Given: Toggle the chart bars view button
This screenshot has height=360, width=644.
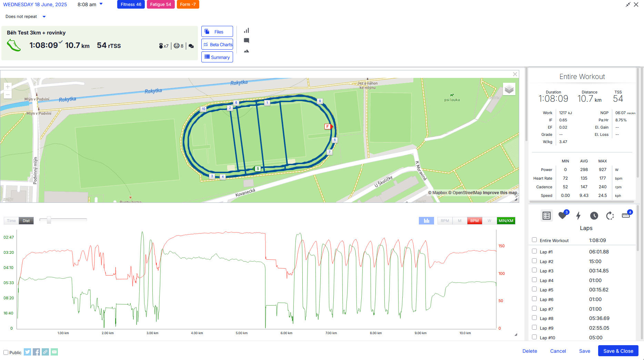Looking at the screenshot, I should pos(426,221).
